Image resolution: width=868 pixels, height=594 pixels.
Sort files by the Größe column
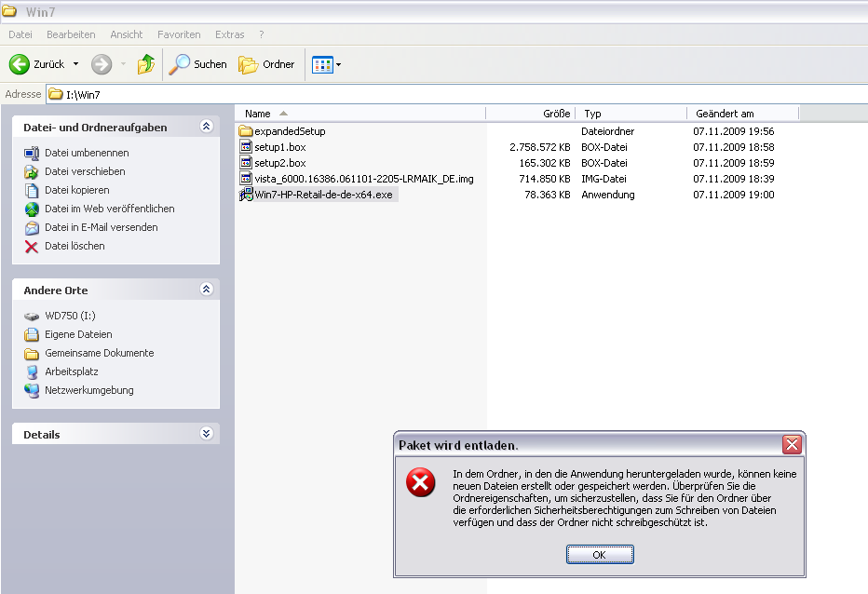[531, 114]
